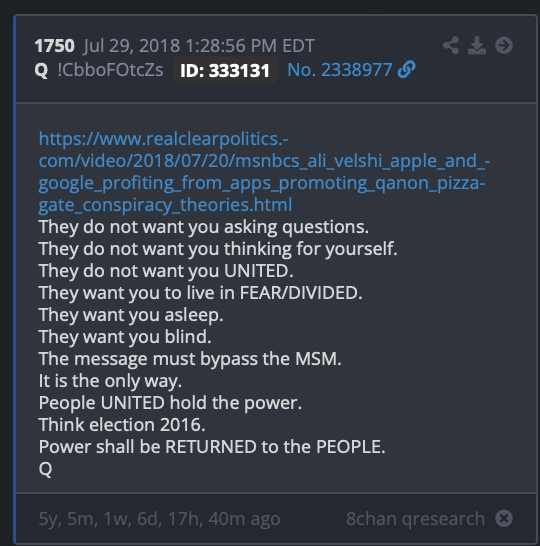Click the 'gate_conspiracy_theories.html' part of the URL
The image size is (540, 546).
click(x=165, y=204)
